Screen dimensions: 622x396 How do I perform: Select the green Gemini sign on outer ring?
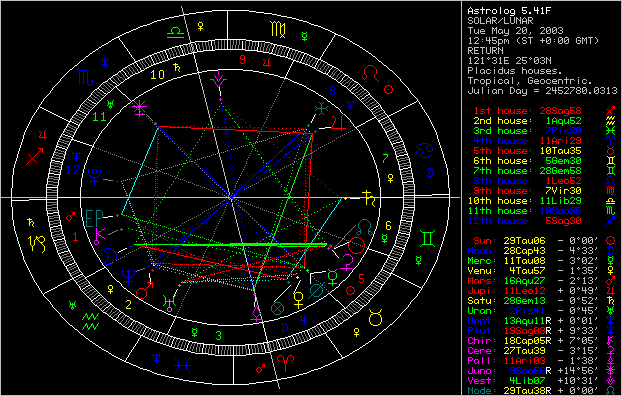click(428, 238)
